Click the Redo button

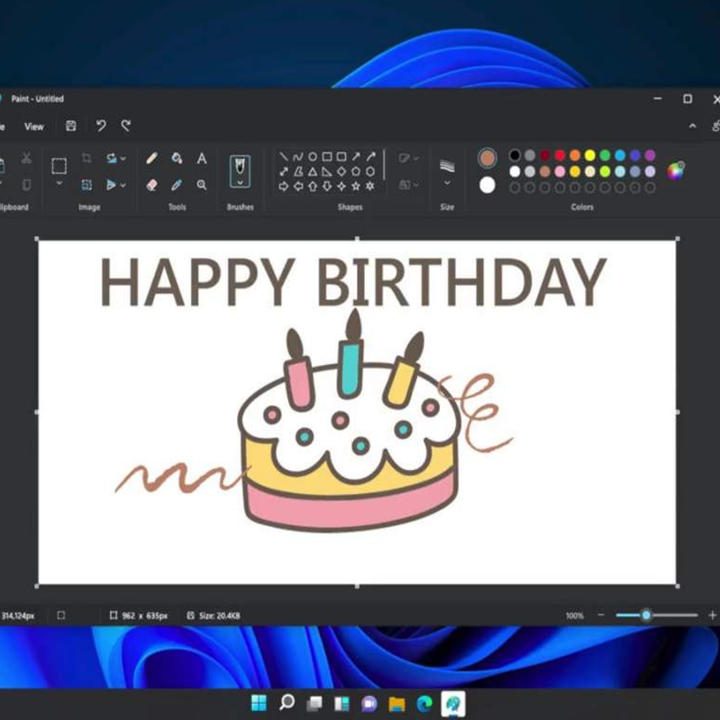coord(126,126)
